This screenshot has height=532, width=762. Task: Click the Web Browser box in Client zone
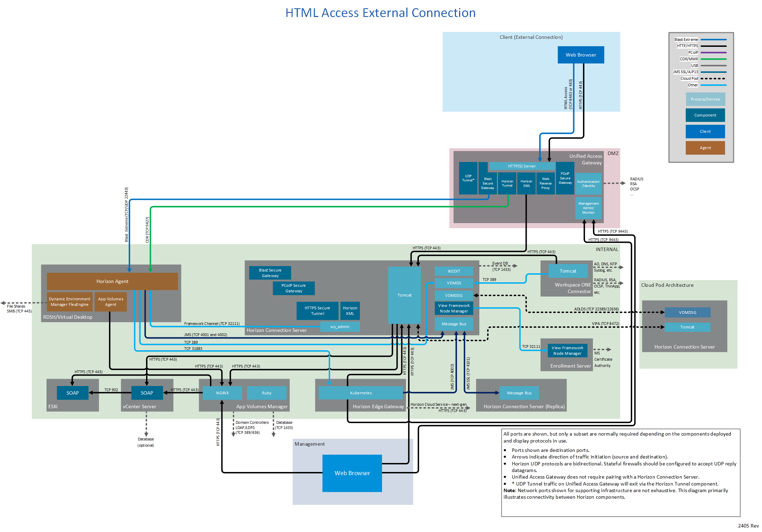point(581,55)
